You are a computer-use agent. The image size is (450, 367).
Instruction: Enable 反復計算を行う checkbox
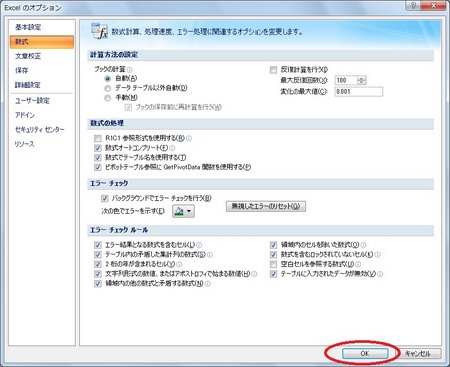[x=273, y=70]
